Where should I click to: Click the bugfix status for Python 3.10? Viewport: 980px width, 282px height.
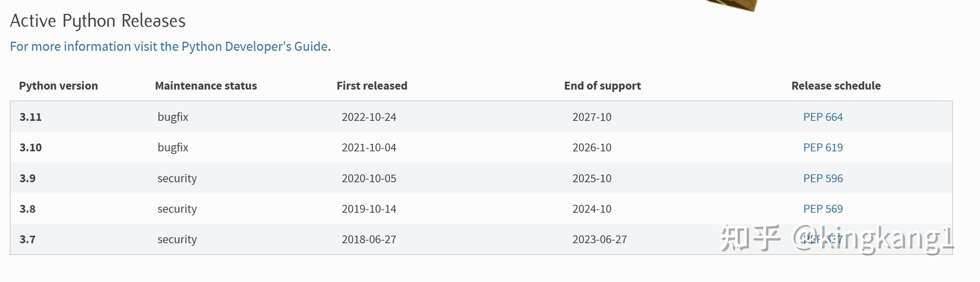pyautogui.click(x=173, y=148)
